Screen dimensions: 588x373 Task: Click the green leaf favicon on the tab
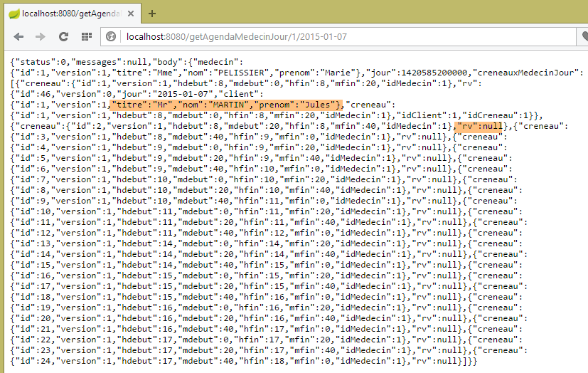tap(13, 13)
